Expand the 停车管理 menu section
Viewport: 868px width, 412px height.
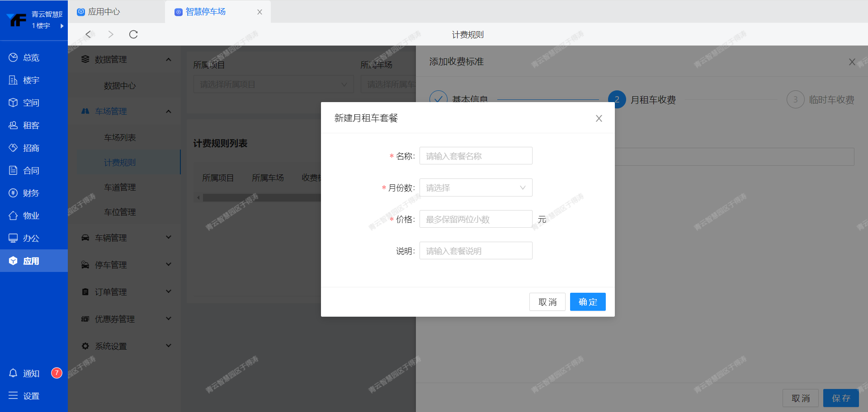coord(127,265)
